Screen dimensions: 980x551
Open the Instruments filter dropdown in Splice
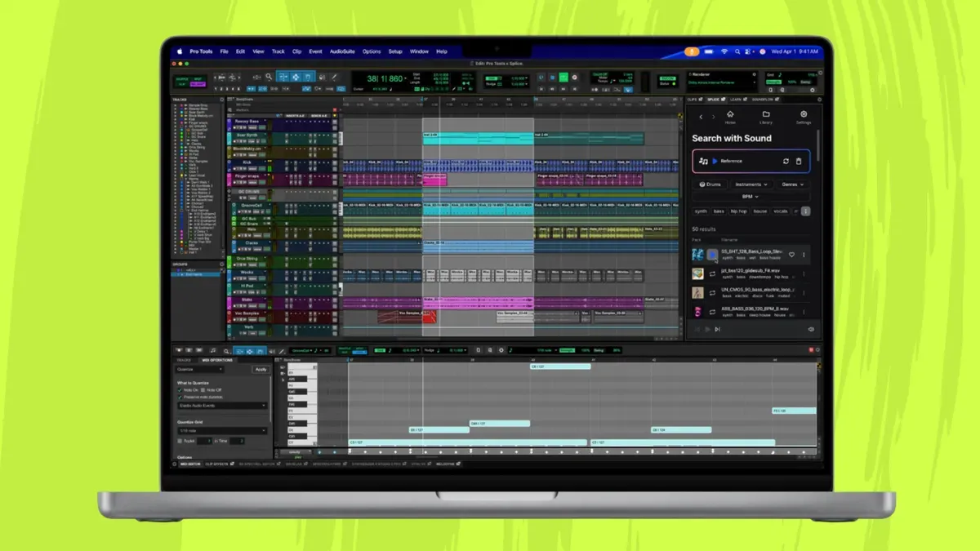point(752,185)
